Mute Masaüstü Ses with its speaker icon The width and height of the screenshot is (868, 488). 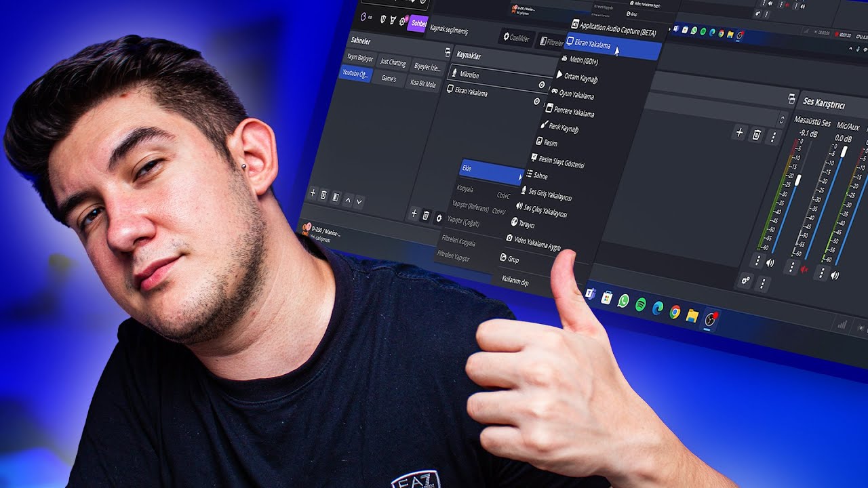click(x=770, y=263)
